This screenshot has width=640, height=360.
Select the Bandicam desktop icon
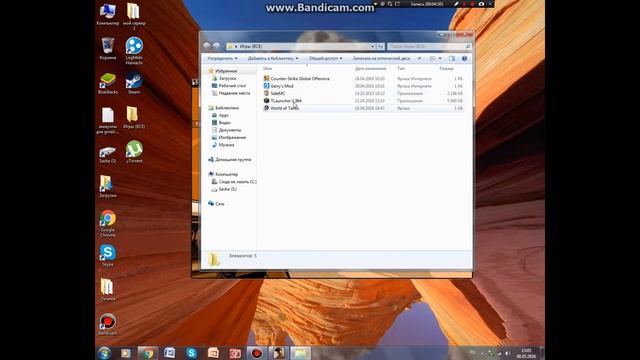tap(108, 324)
